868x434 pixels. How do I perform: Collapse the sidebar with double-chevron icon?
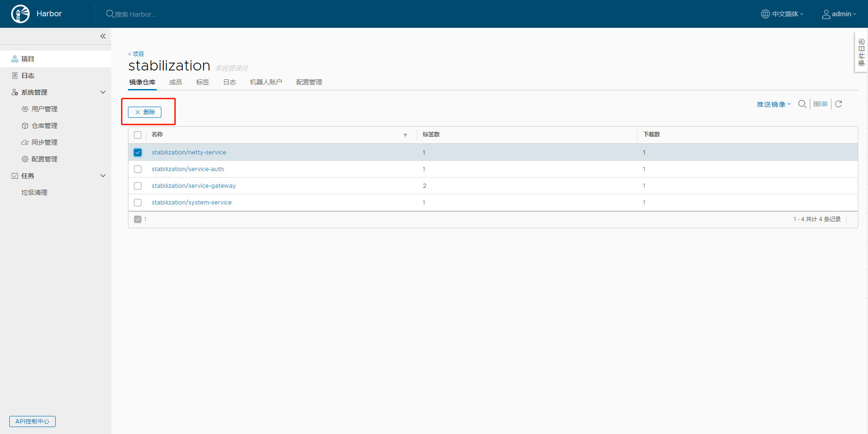coord(103,36)
